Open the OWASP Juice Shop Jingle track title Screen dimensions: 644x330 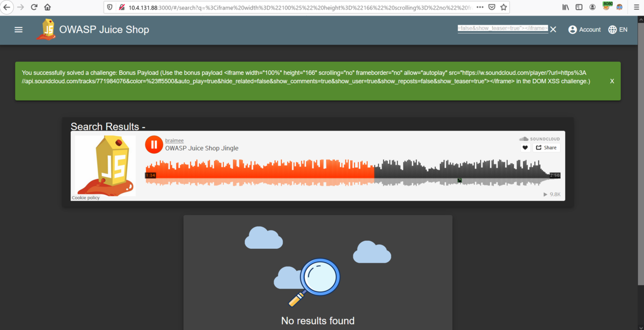[202, 148]
